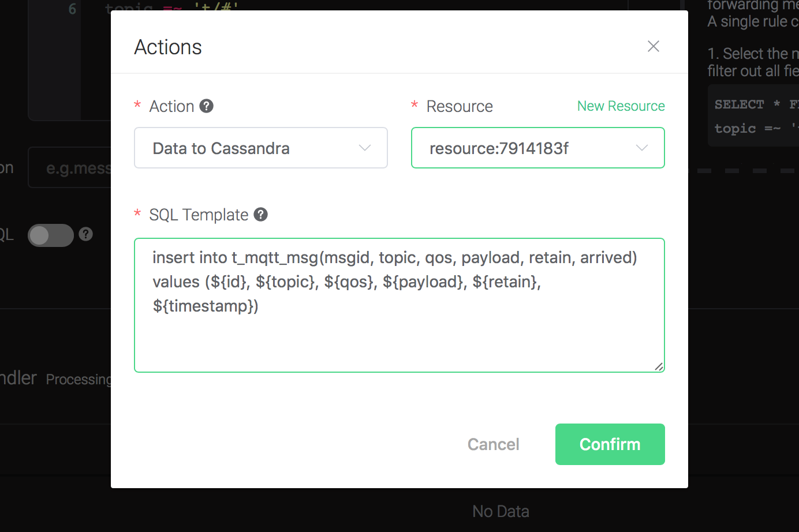Focus the SQL Template text area
This screenshot has height=532, width=799.
[398, 335]
